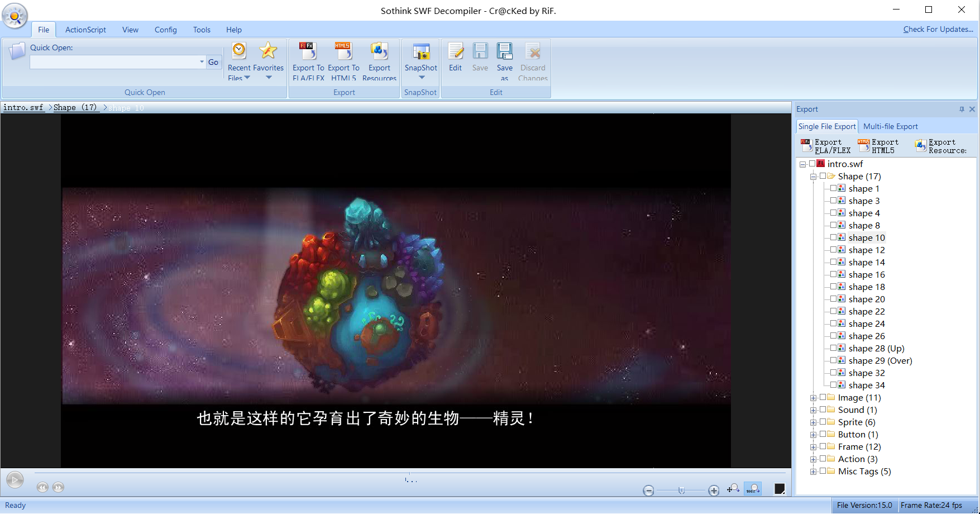The width and height of the screenshot is (980, 514).
Task: Step to previous frame
Action: [42, 487]
